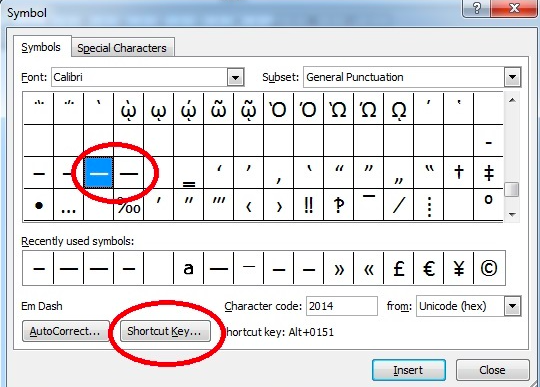Select the low single quotation mark ‚
This screenshot has width=540, height=387.
click(279, 173)
